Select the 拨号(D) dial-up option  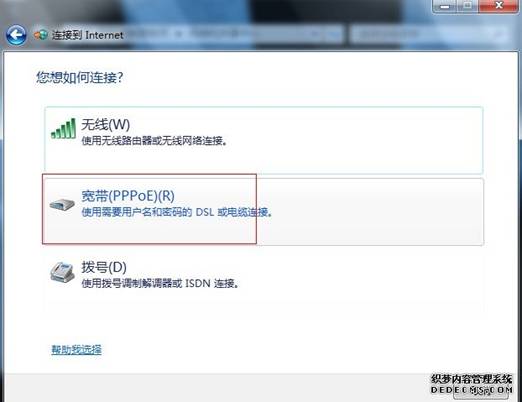pyautogui.click(x=264, y=280)
